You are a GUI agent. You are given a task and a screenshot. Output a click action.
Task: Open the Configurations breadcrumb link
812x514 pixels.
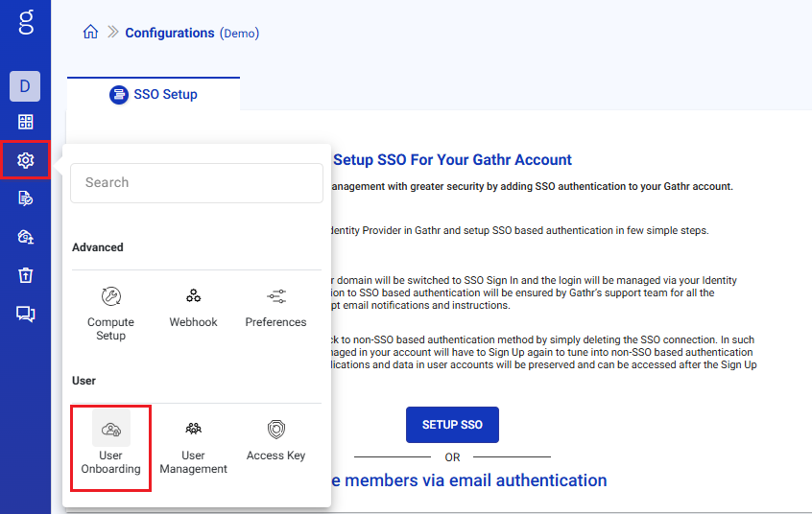pos(170,33)
